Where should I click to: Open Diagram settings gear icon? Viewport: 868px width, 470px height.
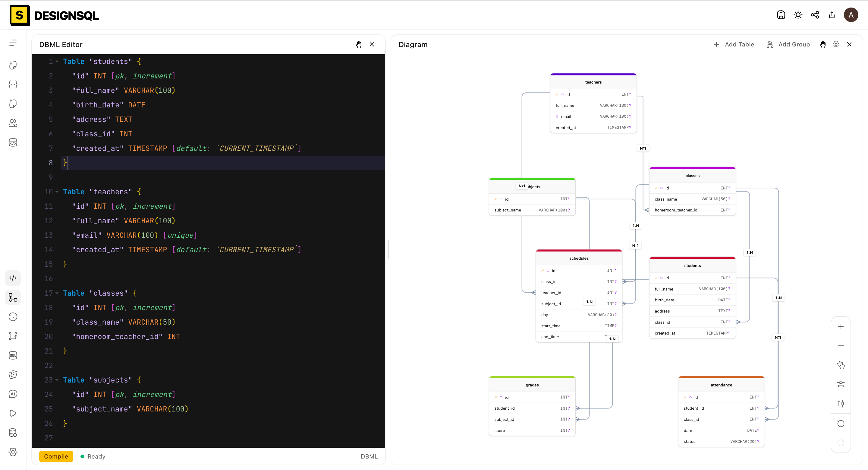(836, 45)
